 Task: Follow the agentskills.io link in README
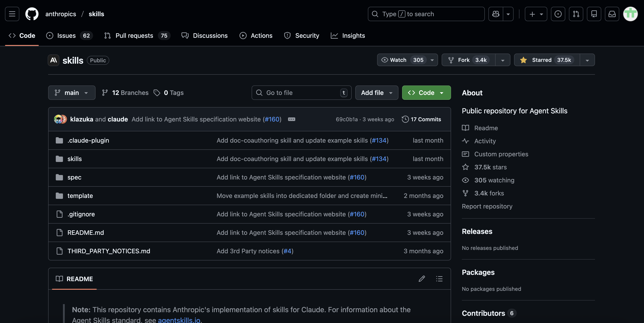179,320
